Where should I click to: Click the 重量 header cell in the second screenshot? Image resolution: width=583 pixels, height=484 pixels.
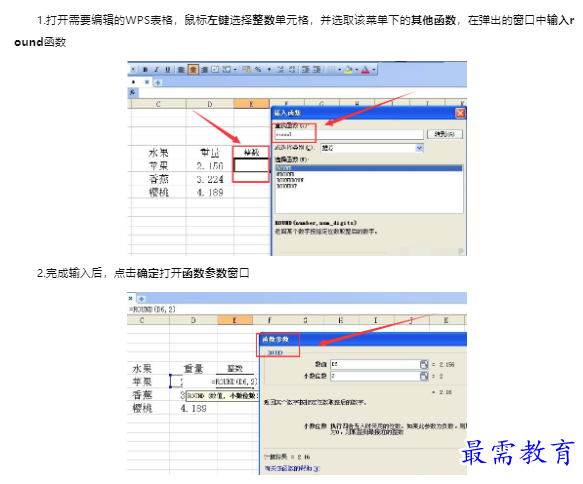click(193, 369)
